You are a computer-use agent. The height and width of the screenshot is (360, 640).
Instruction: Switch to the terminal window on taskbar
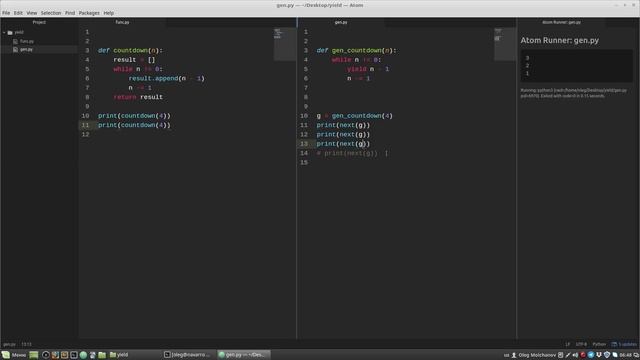188,355
